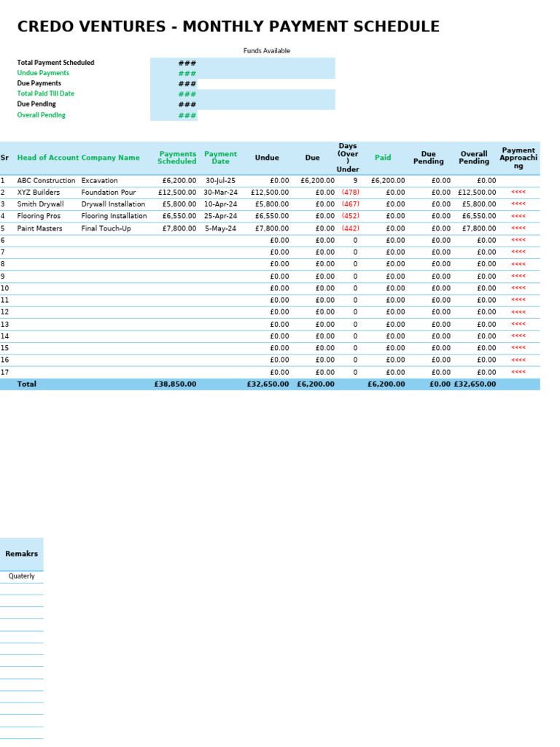Select the Due Pending summary label
This screenshot has width=560, height=747.
tap(36, 104)
